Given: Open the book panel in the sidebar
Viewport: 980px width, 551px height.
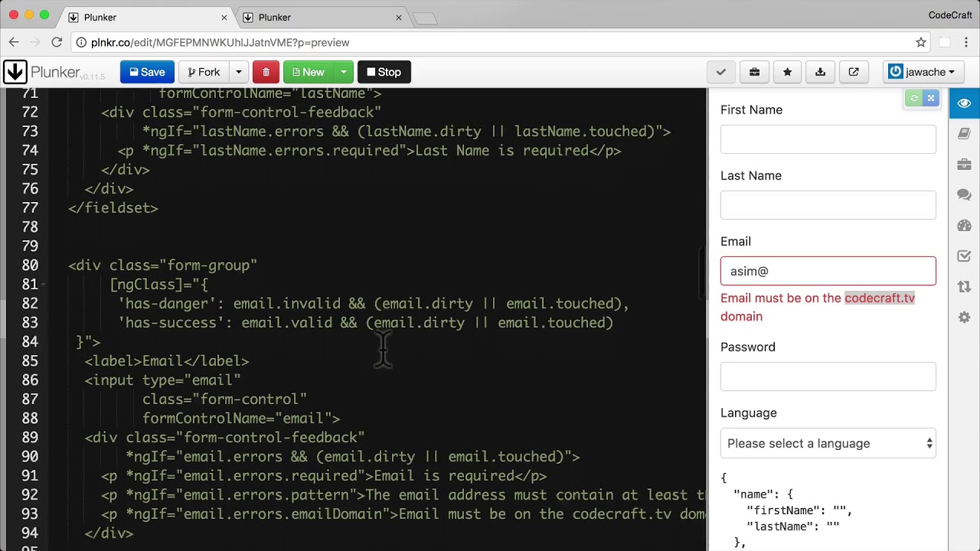Looking at the screenshot, I should 964,134.
